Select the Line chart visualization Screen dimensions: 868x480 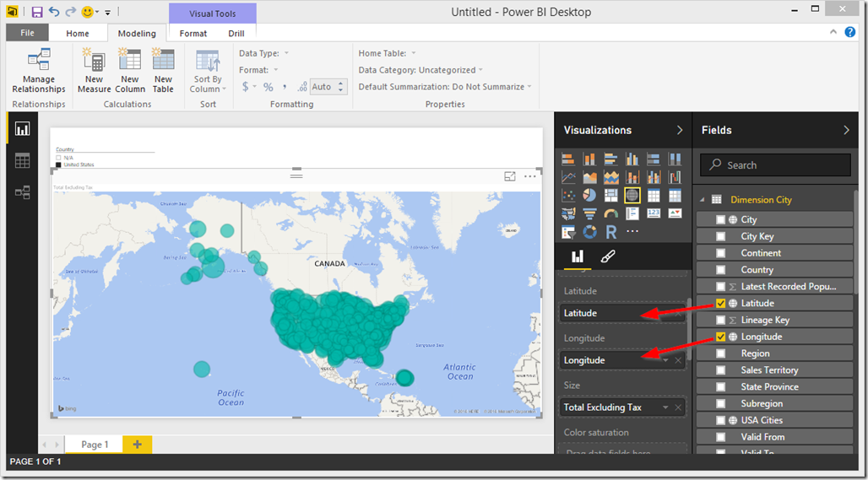pyautogui.click(x=568, y=177)
